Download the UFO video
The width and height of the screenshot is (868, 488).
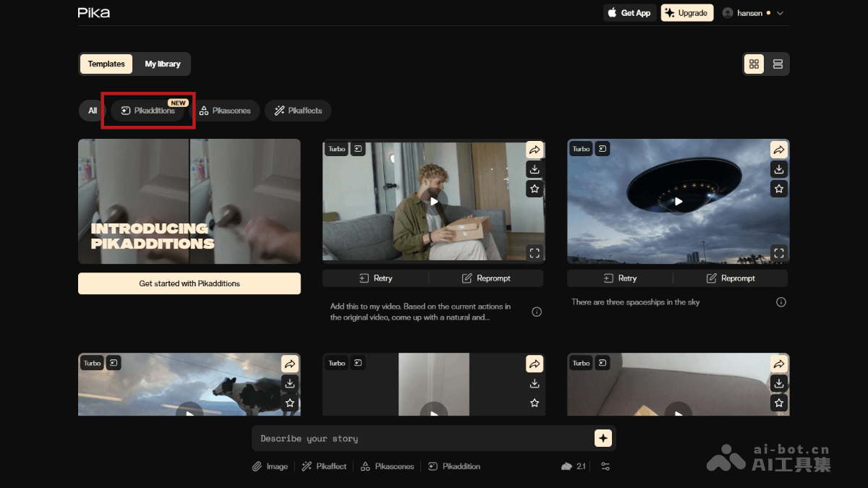pos(778,169)
